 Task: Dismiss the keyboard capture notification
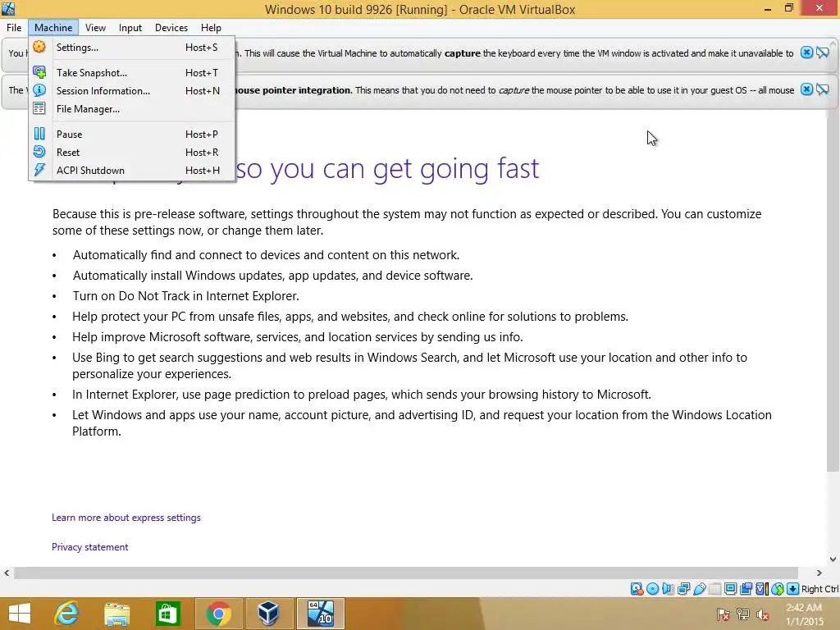point(806,52)
